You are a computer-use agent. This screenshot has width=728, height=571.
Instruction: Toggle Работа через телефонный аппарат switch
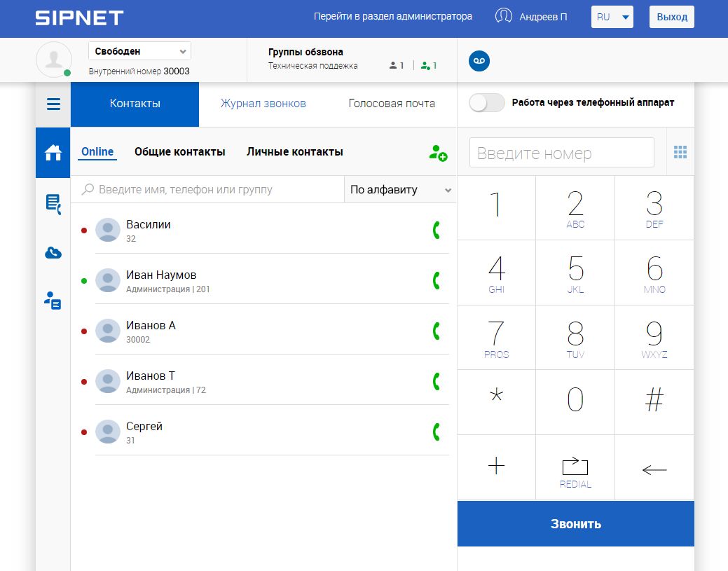[487, 103]
